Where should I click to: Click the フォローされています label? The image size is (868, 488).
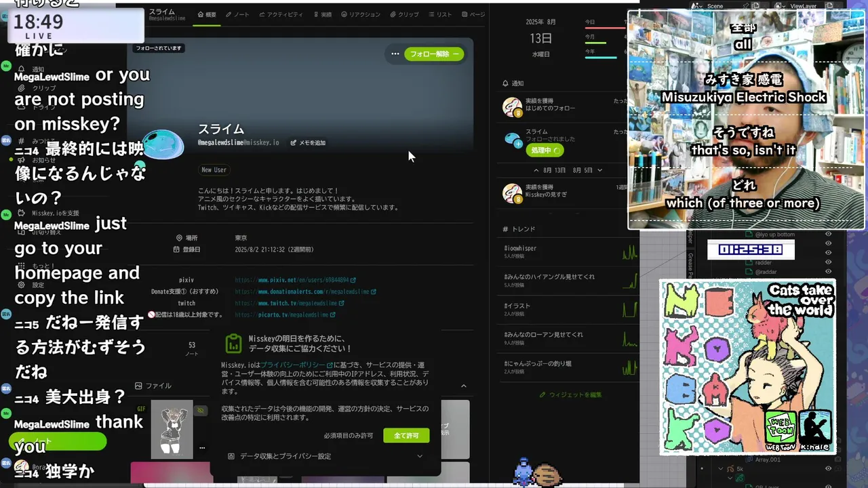[x=159, y=48]
